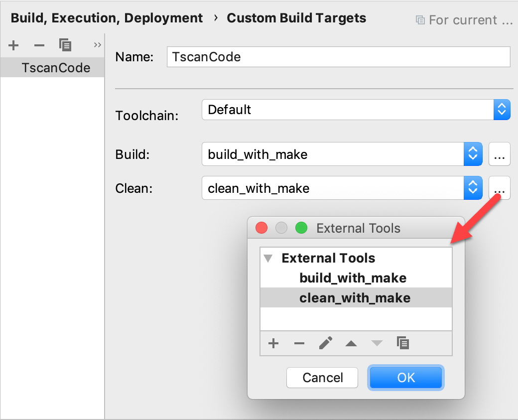The height and width of the screenshot is (420, 518).
Task: Remove the selected custom build target
Action: (x=39, y=45)
